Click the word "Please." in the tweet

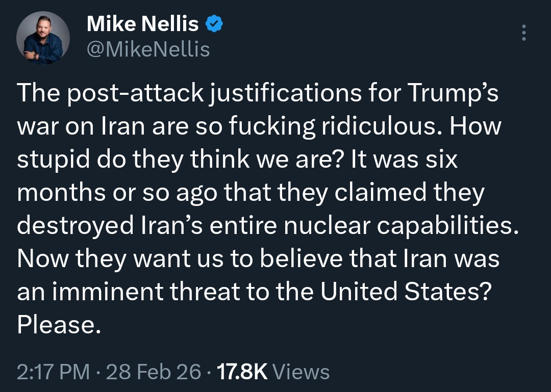point(56,325)
